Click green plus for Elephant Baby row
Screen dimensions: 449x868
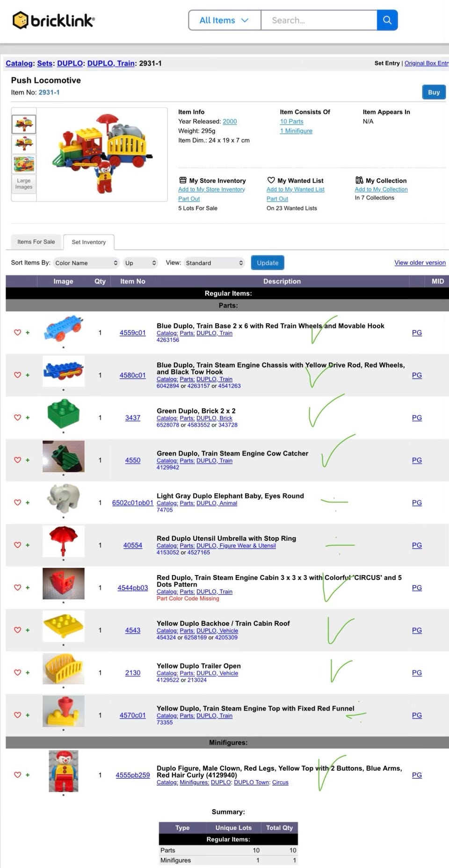coord(28,503)
